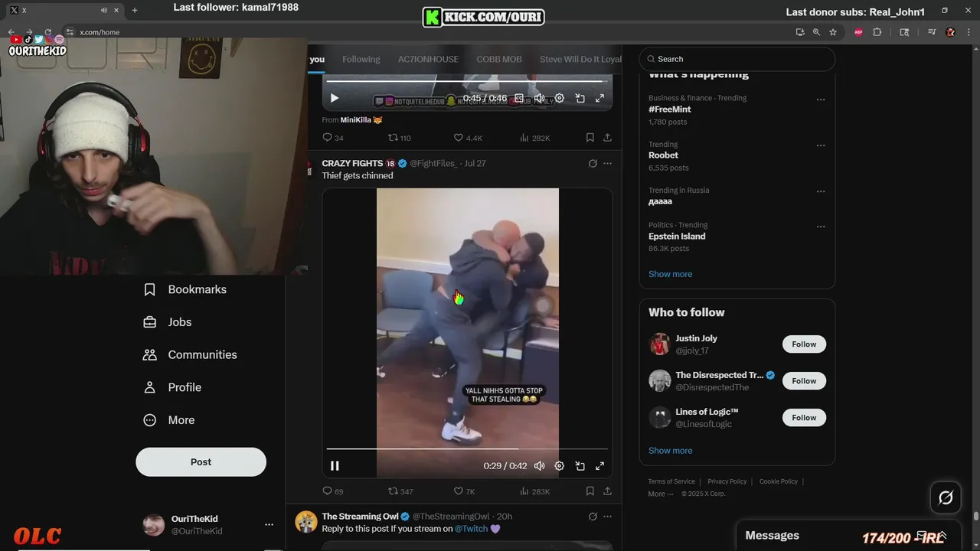Share the MiniKilla post

[607, 138]
